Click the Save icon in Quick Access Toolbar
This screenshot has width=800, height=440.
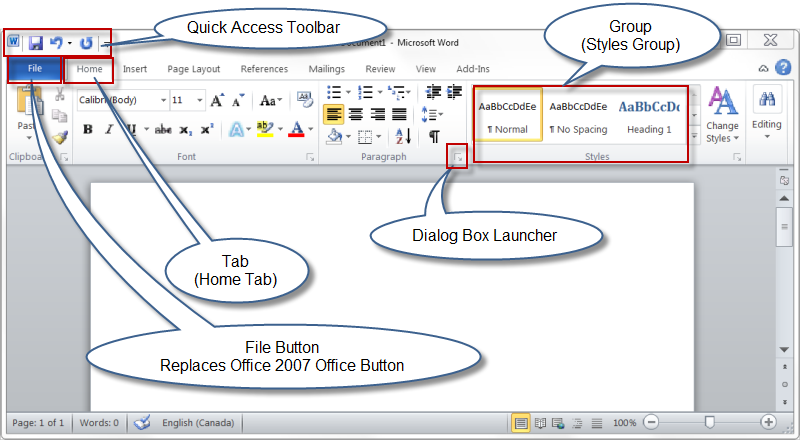click(x=36, y=43)
